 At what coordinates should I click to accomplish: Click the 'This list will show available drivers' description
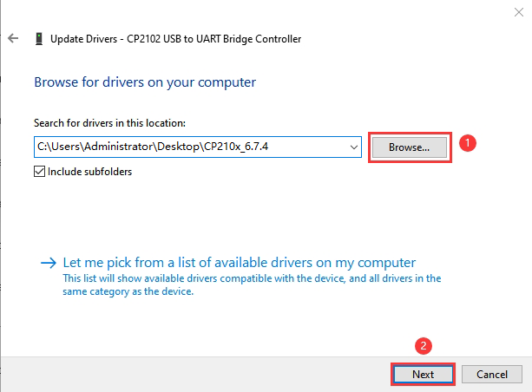[x=252, y=284]
